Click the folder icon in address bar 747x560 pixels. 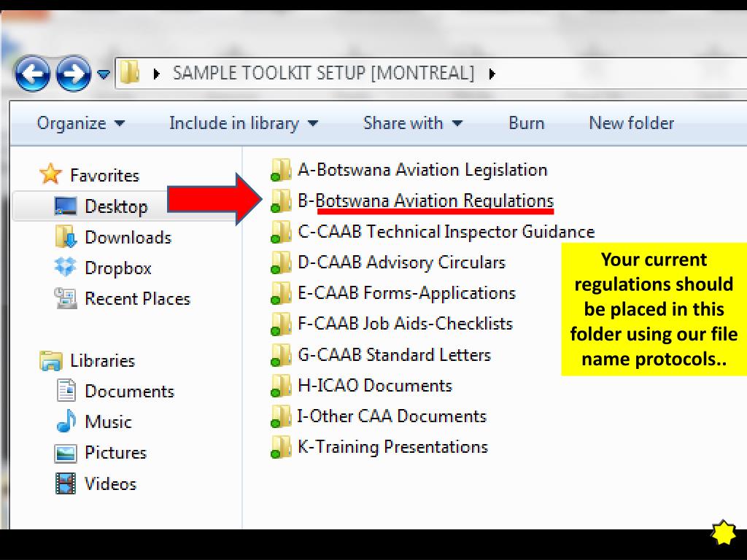coord(130,73)
